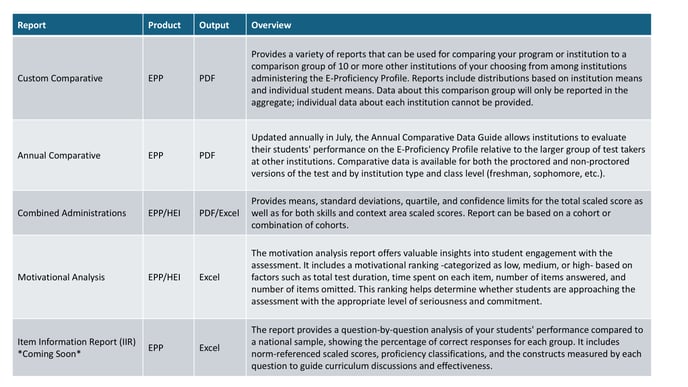This screenshot has width=688, height=387.
Task: Click the PDF/Excel output cell
Action: tap(219, 213)
